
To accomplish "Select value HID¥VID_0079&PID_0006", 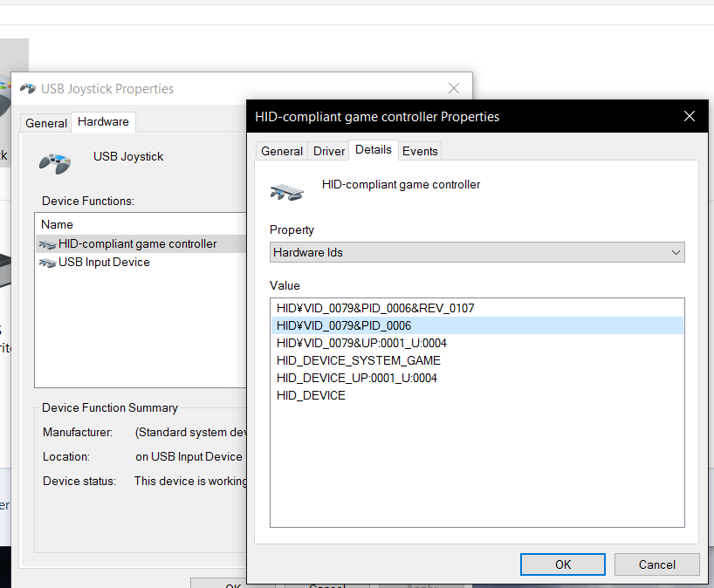I will click(x=477, y=325).
